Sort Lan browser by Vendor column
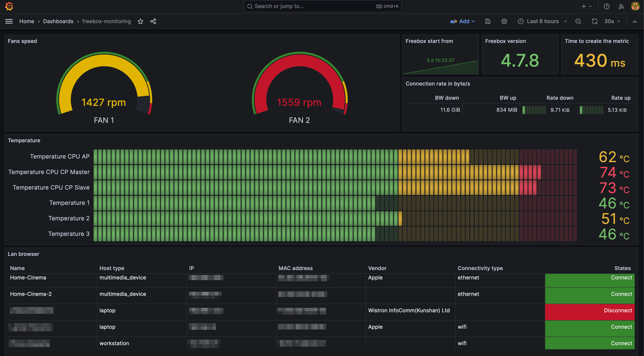 point(377,268)
